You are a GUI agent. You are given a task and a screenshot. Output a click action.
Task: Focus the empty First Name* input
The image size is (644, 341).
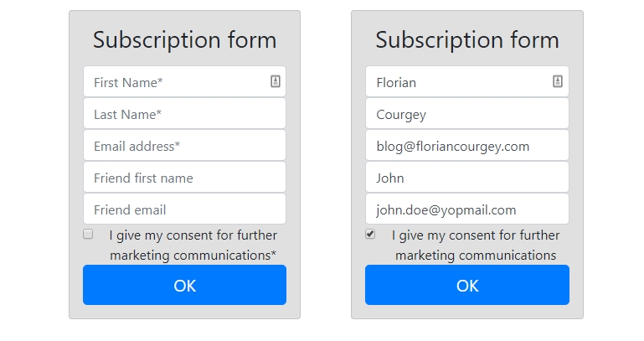(176, 82)
